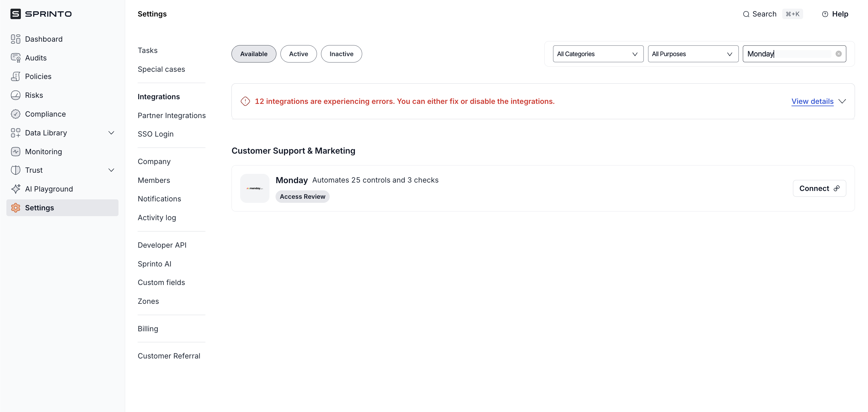Open the All Purposes dropdown

point(693,54)
